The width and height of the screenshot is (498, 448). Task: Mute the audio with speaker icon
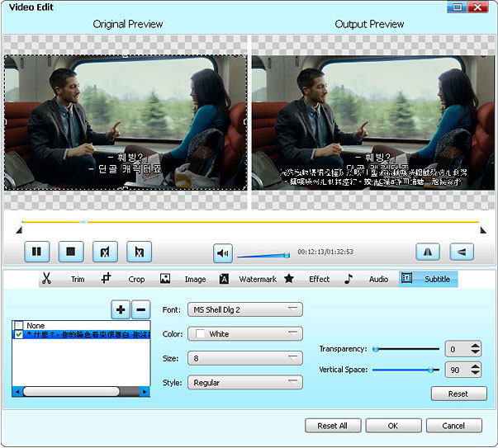pos(223,253)
